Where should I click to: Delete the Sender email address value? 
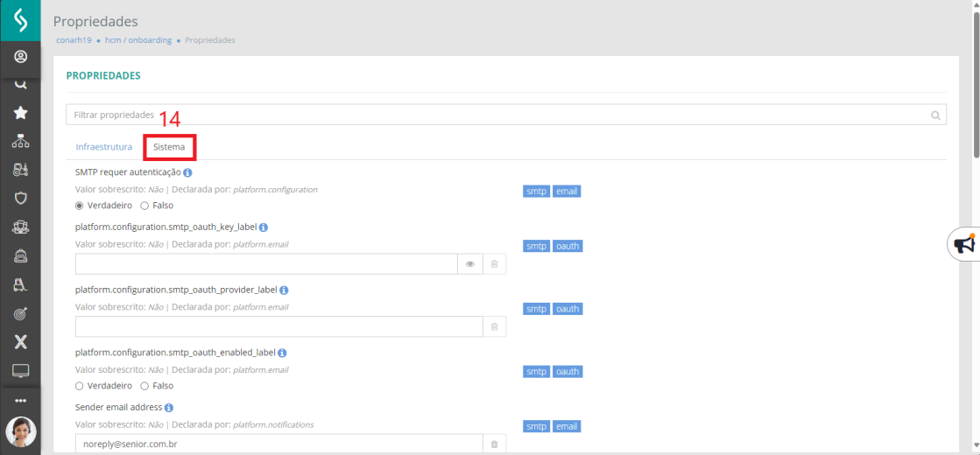tap(494, 444)
